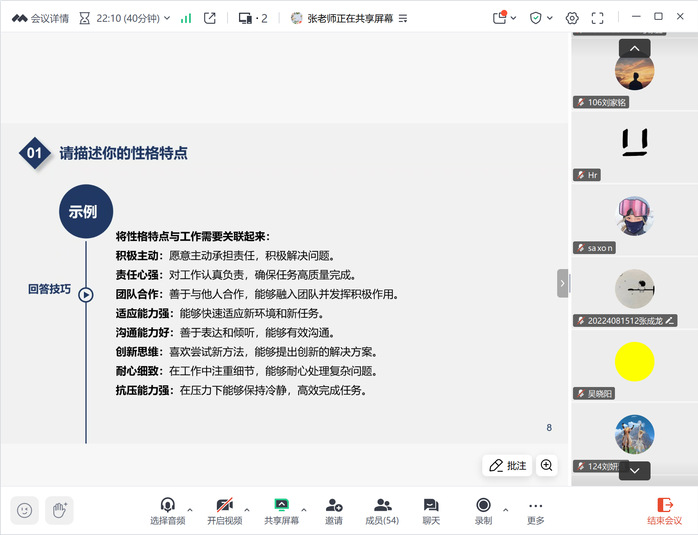Expand the arrow next to 选择音频
698x535 pixels.
(x=190, y=509)
